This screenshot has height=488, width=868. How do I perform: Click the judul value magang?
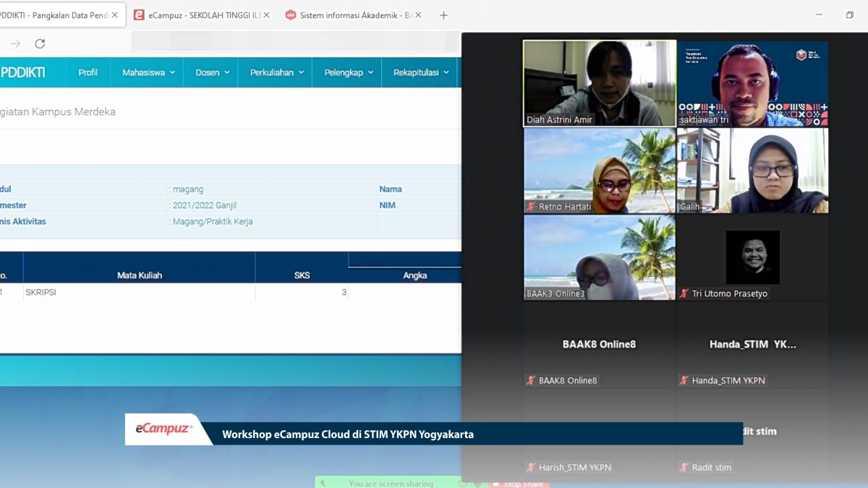pyautogui.click(x=188, y=189)
